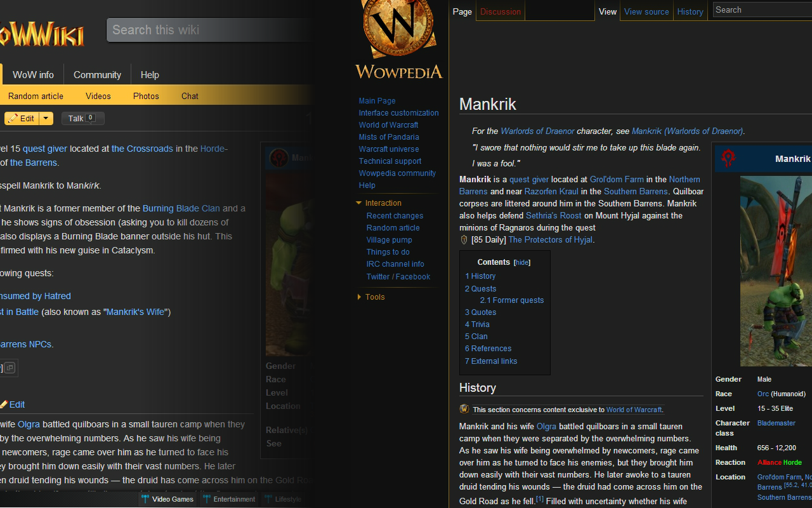Viewport: 812px width, 508px height.
Task: Click the pencil Edit button on WoWWiki
Action: tap(22, 119)
